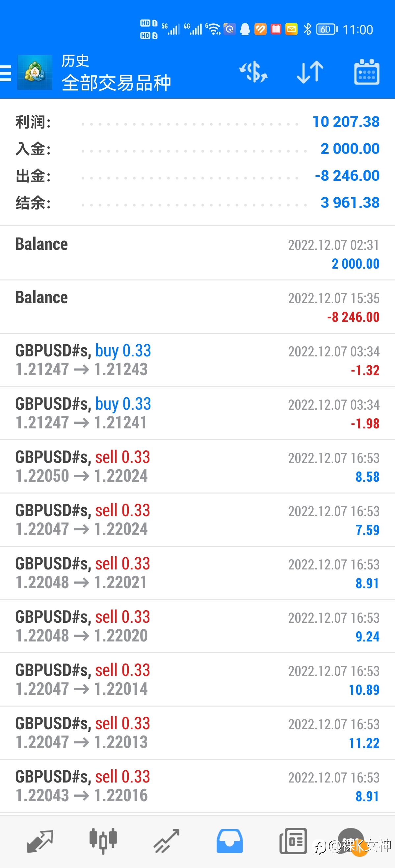The height and width of the screenshot is (868, 395).
Task: Select the 2 000.00 Balance deposit entry
Action: [x=197, y=253]
